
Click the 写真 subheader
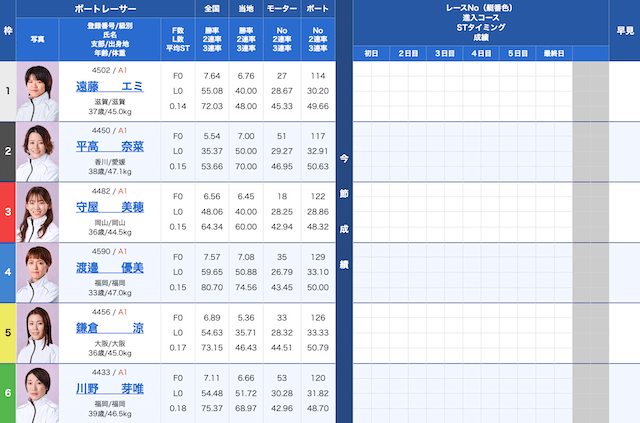pos(38,39)
